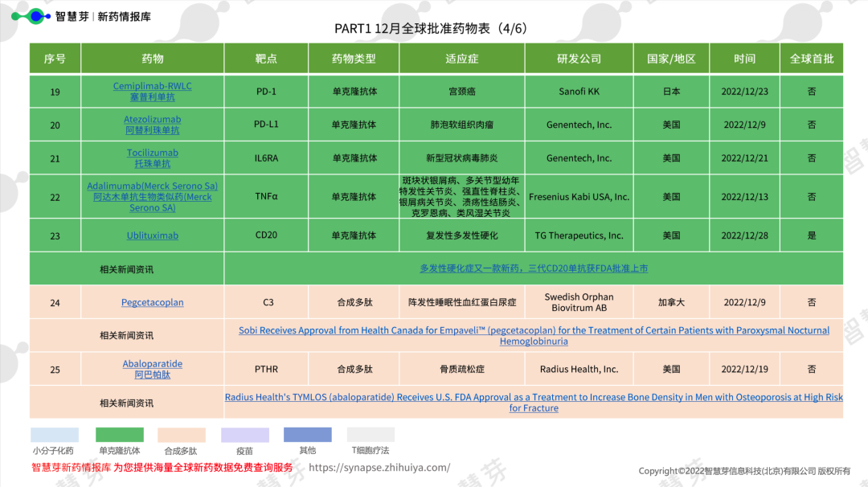
Task: Select the PTHR target cell
Action: click(266, 369)
